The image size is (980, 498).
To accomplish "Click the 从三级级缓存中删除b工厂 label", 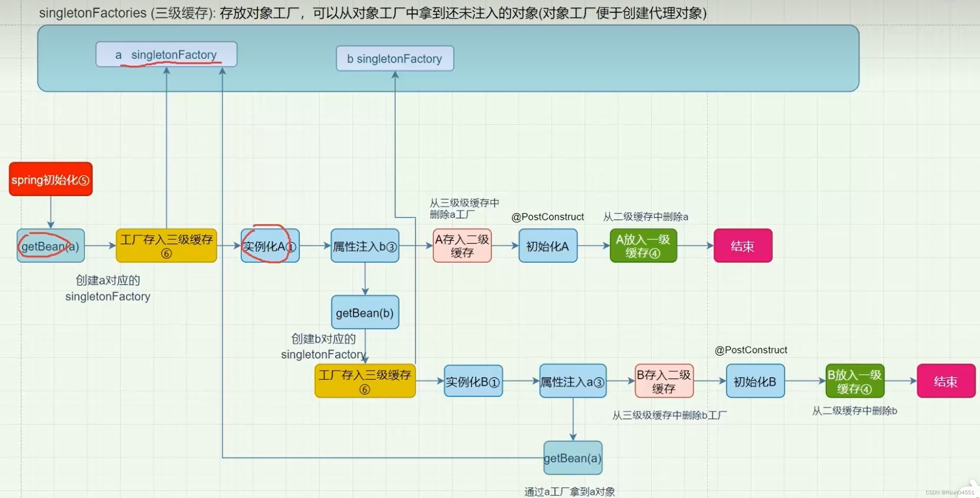I will tap(669, 415).
